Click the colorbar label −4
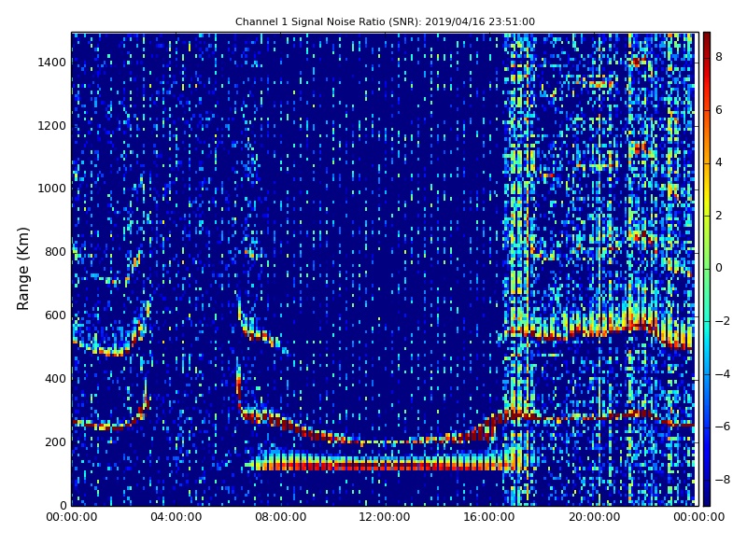The width and height of the screenshot is (747, 560). (722, 374)
